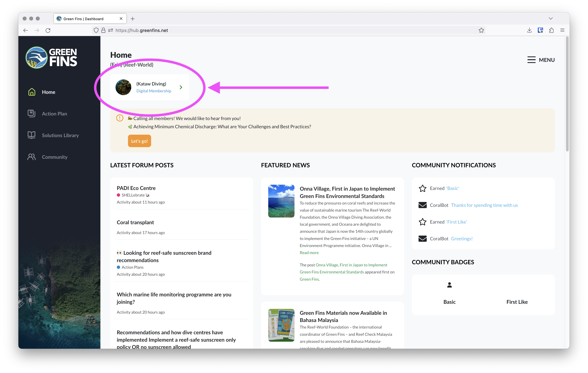Reload the page

(48, 30)
